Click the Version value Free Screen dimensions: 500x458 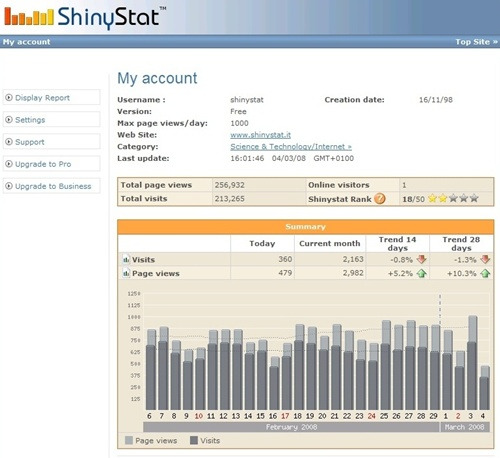coord(238,111)
